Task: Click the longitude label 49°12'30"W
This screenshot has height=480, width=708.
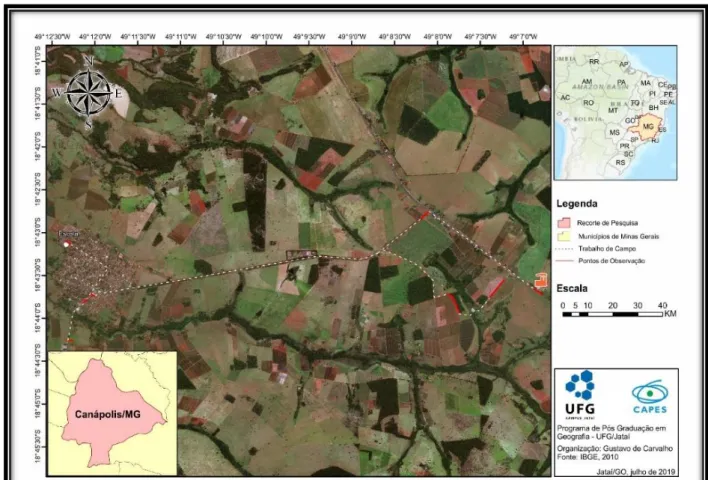Action: (x=52, y=37)
